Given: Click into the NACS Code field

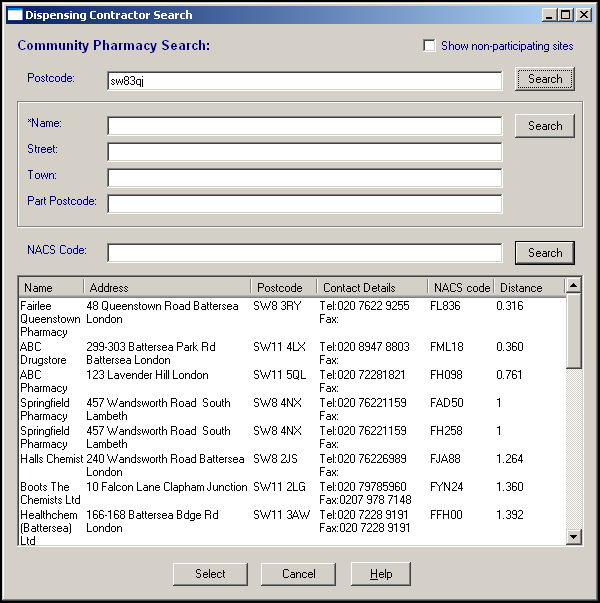Looking at the screenshot, I should click(x=304, y=253).
